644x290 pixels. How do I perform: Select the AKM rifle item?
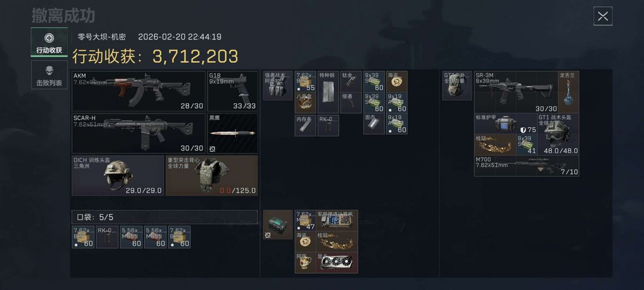[138, 91]
